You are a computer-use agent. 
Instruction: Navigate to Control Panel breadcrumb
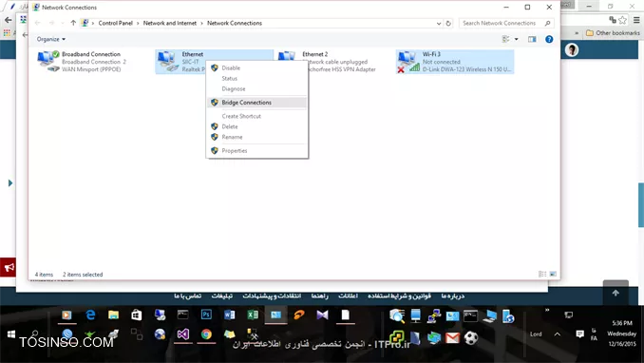(x=116, y=23)
